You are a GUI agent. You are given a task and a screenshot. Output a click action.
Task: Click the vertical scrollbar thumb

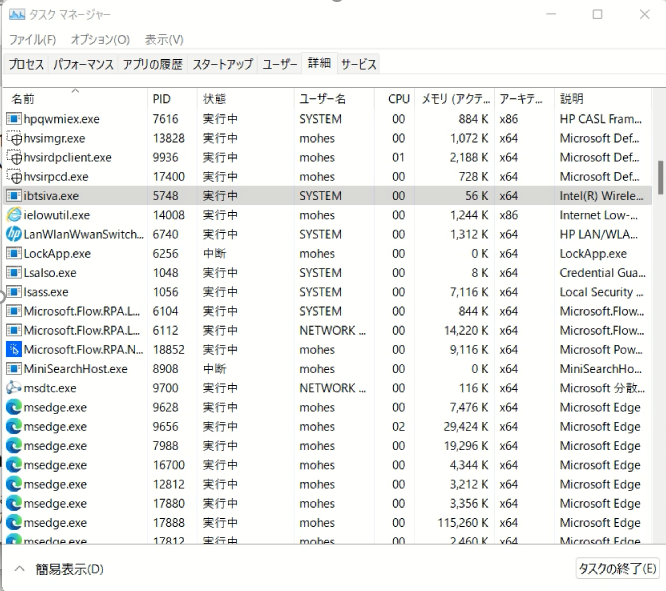click(660, 177)
